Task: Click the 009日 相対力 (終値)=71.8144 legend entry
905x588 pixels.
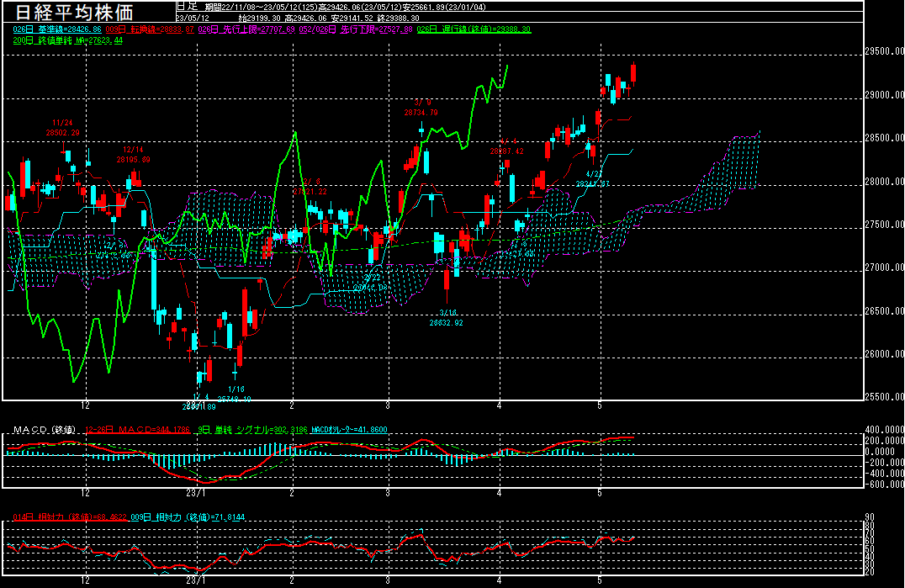Action: 188,517
